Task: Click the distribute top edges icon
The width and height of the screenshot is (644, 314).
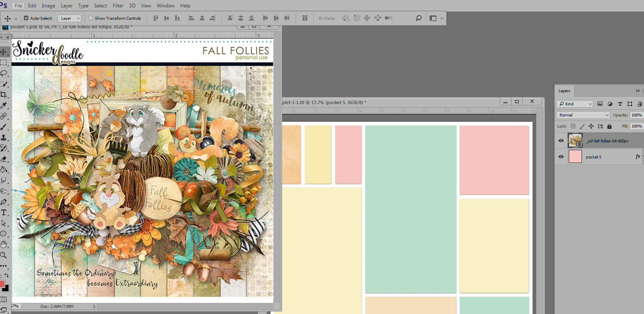Action: tap(230, 18)
